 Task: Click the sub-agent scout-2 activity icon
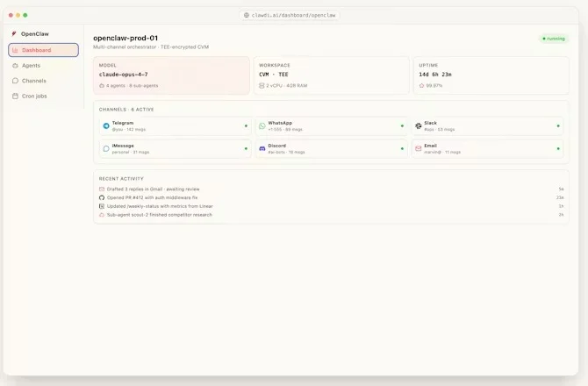click(102, 215)
